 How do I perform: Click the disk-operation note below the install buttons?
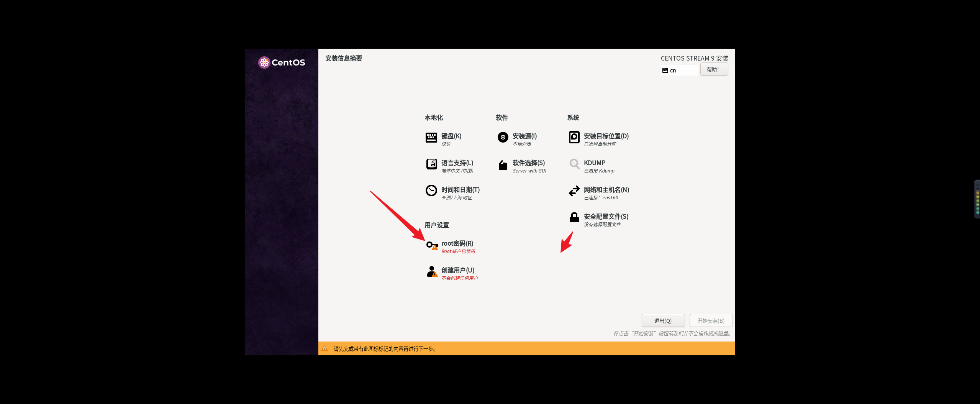click(x=672, y=333)
